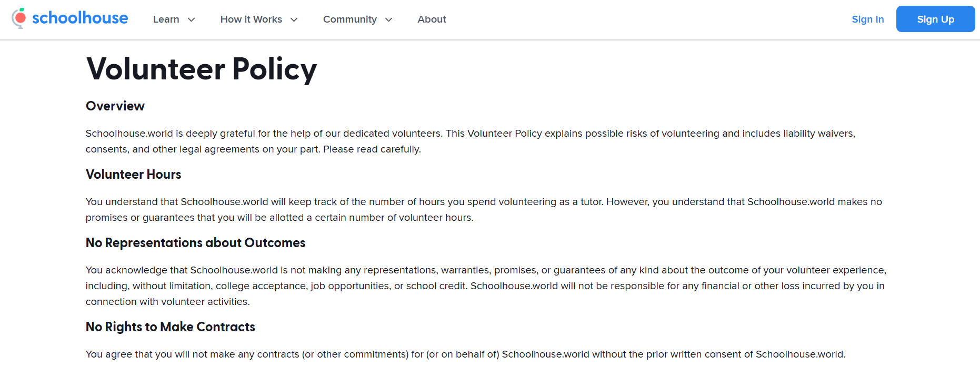Screen dimensions: 980x367
Task: Click the Volunteer Hours heading
Action: pos(133,175)
